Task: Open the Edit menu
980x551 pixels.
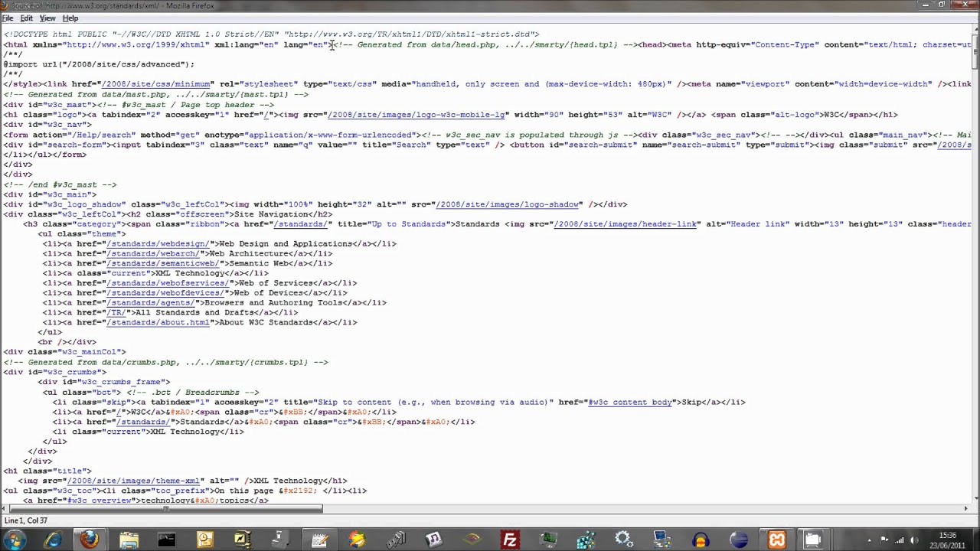Action: (x=27, y=18)
